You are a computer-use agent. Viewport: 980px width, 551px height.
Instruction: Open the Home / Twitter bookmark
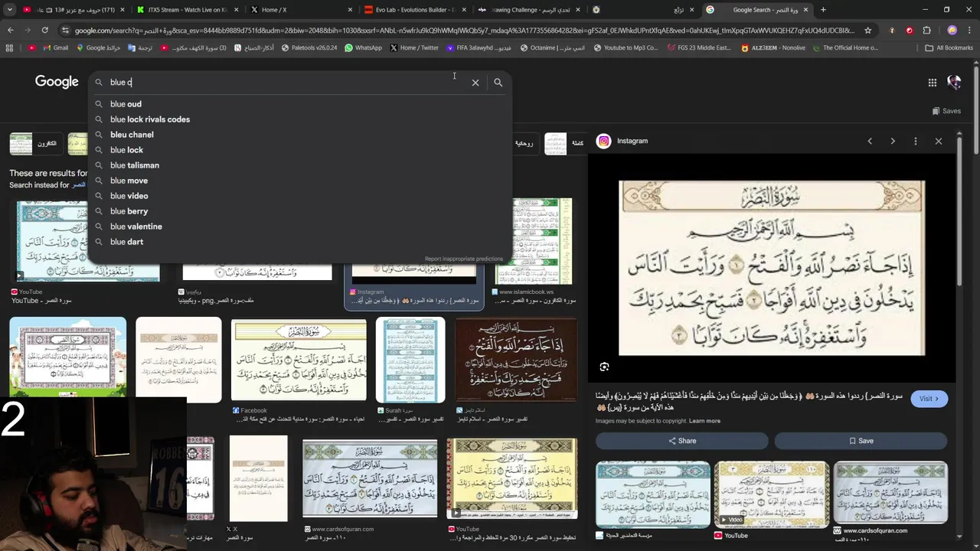click(x=414, y=47)
